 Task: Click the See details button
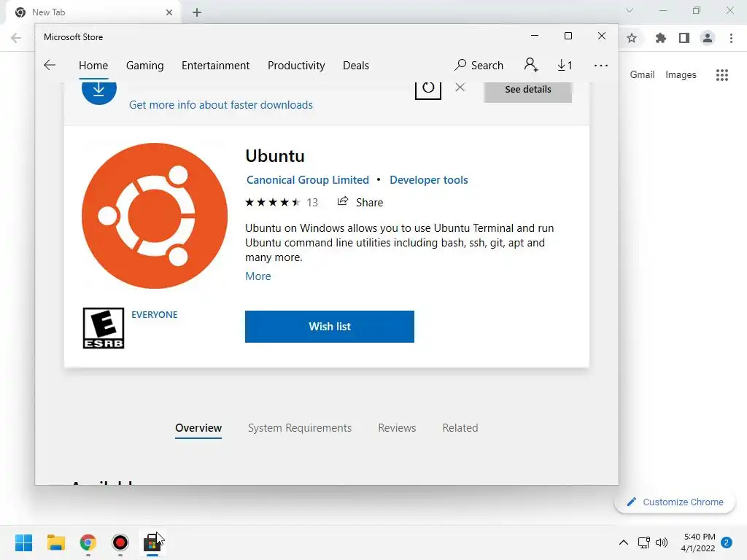click(x=528, y=90)
